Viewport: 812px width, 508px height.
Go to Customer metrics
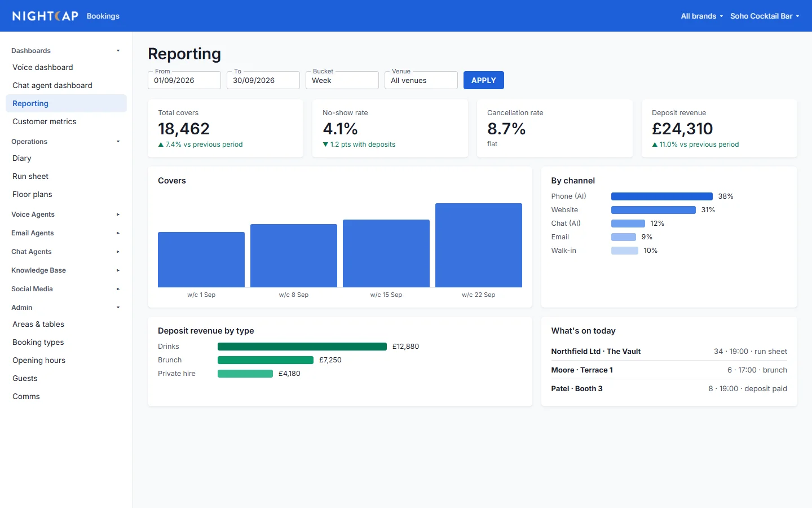point(66,121)
